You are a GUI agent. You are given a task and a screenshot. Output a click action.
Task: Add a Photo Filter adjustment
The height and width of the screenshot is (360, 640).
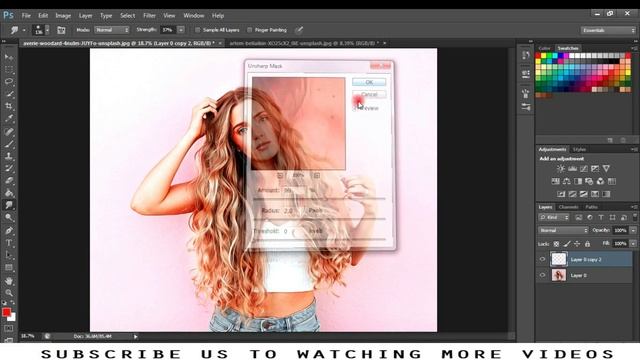(x=589, y=181)
